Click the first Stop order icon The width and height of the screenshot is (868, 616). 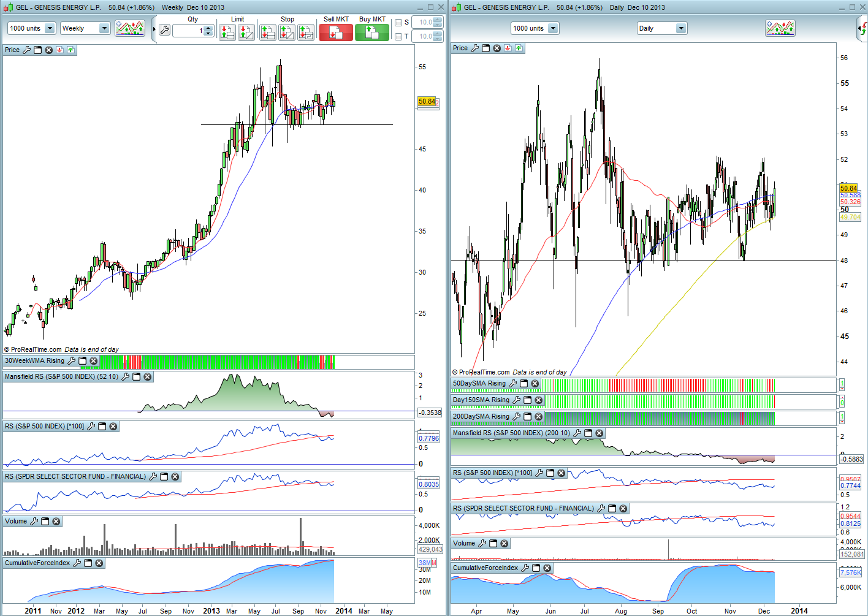click(x=268, y=32)
